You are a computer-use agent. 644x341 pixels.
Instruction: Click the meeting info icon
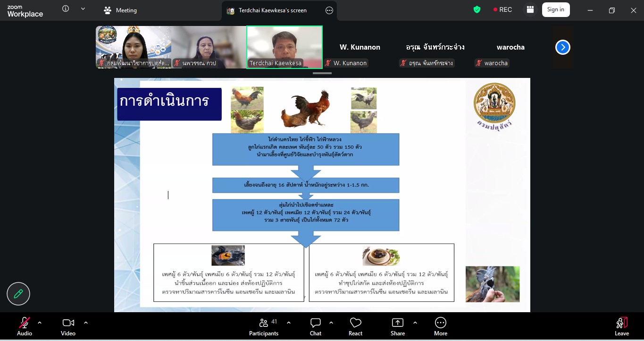pos(66,9)
